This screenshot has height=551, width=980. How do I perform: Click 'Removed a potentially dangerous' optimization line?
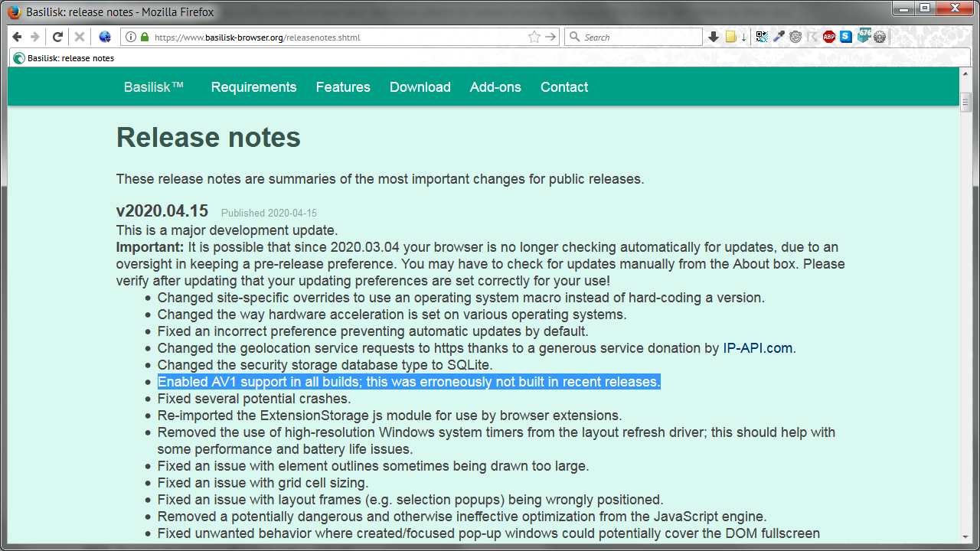(x=462, y=517)
